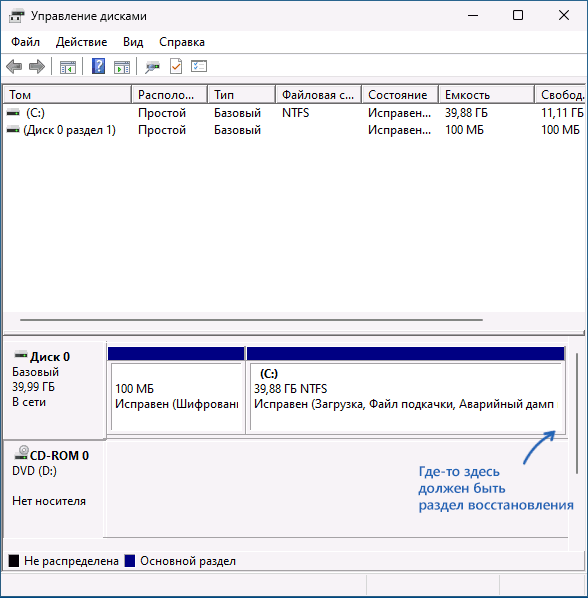Click the horizontal scrollbar of volume list
The image size is (588, 598).
tap(251, 320)
